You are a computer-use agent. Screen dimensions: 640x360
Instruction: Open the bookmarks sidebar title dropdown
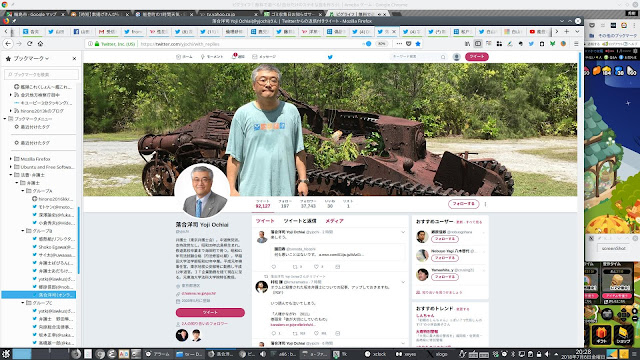click(31, 58)
